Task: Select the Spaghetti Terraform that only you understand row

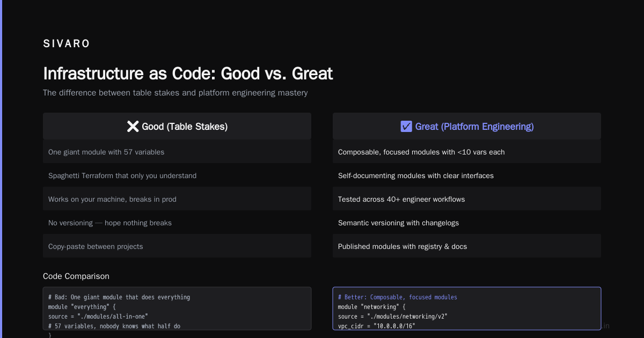Action: click(177, 175)
